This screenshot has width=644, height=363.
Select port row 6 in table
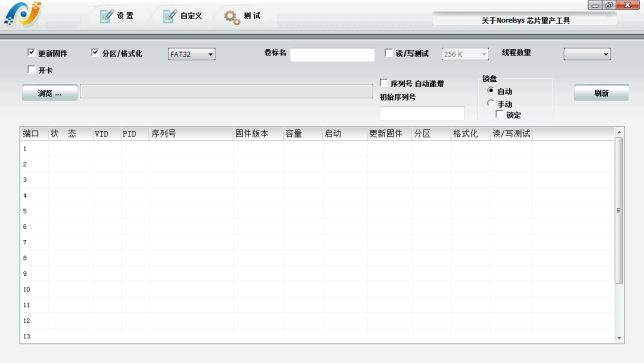(x=317, y=227)
